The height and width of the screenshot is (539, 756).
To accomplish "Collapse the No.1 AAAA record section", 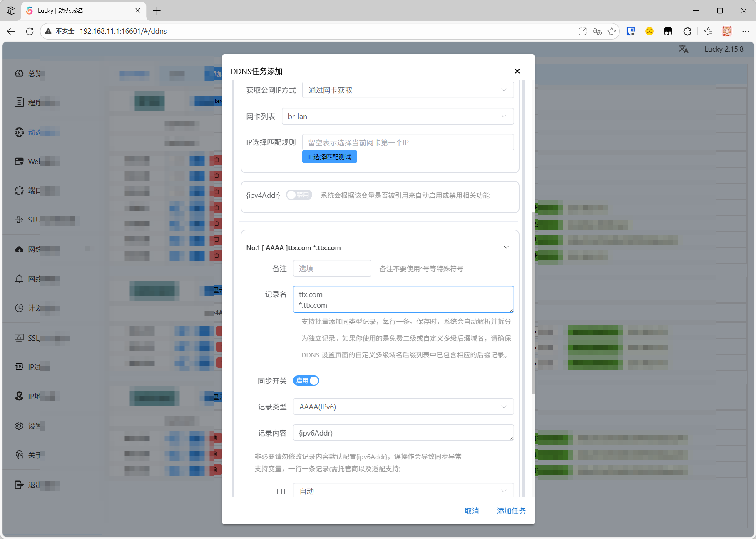I will click(x=506, y=247).
